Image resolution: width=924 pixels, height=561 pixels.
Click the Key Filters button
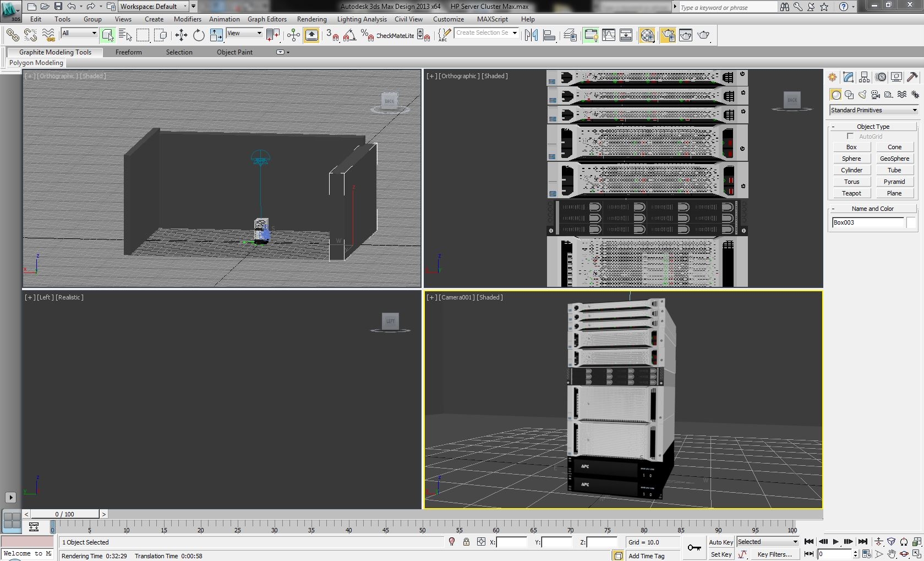[x=775, y=554]
